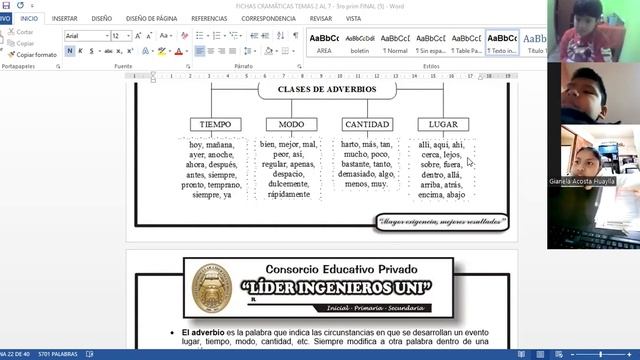Click the Cortar (cut) scissors icon
Screen dimensions: 640x360
tap(11, 31)
